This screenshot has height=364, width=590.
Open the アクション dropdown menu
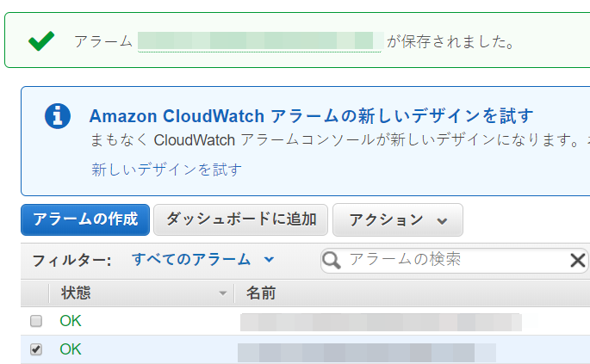[x=398, y=219]
